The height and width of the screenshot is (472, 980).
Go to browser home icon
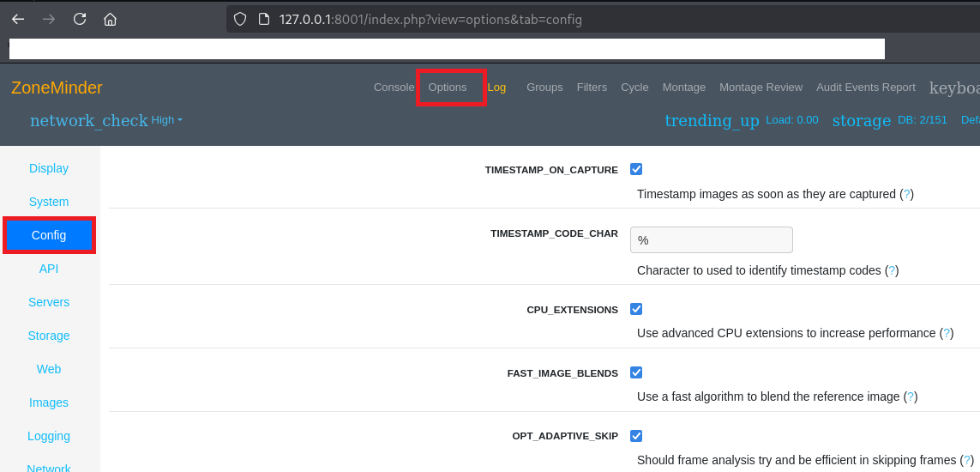pos(110,19)
